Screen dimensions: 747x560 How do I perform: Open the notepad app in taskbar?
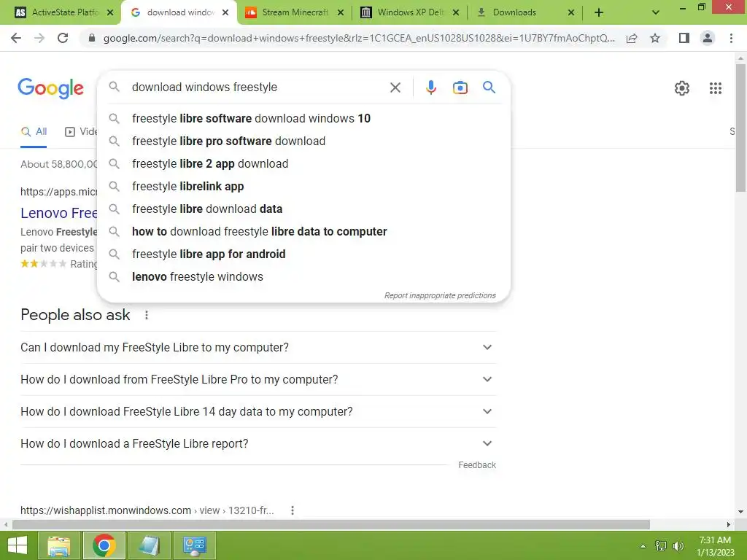coord(149,545)
